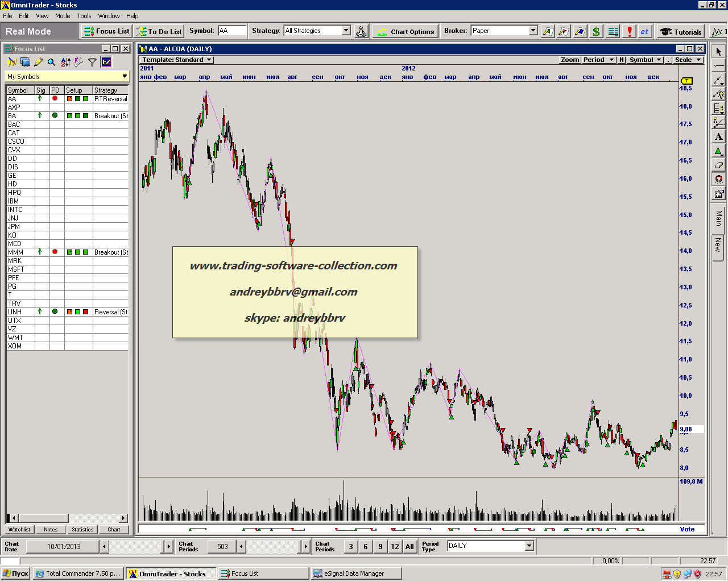
Task: Click the green dollar sign icon
Action: pyautogui.click(x=596, y=32)
